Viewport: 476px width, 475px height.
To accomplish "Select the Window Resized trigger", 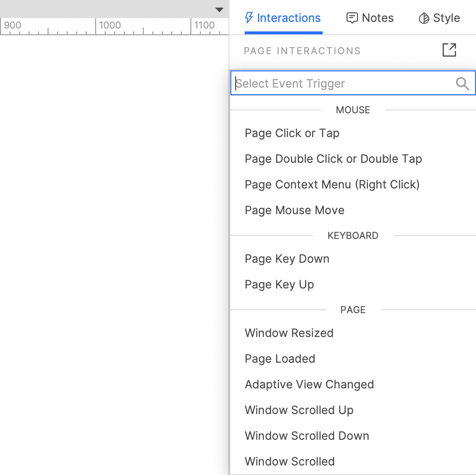I will 289,333.
